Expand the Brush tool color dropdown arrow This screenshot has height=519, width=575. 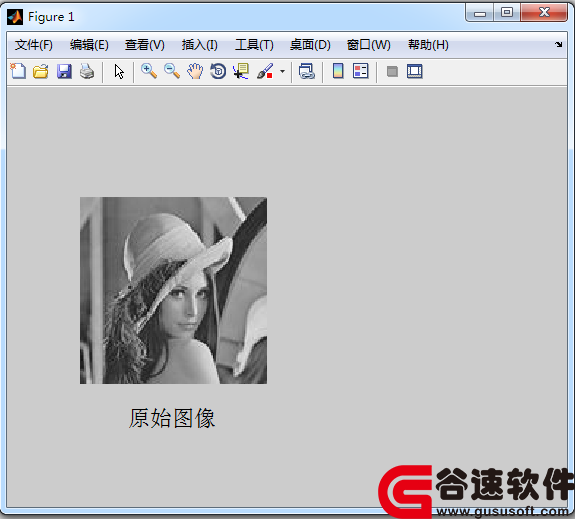tap(282, 71)
